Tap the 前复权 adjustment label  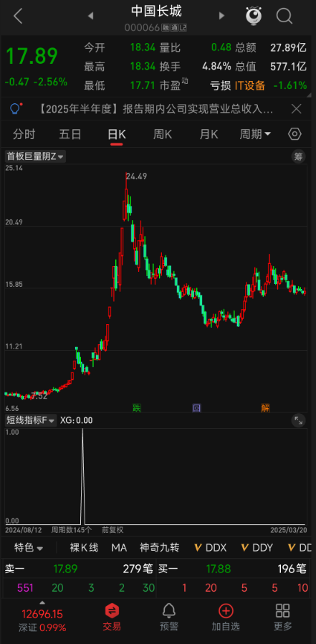(113, 530)
